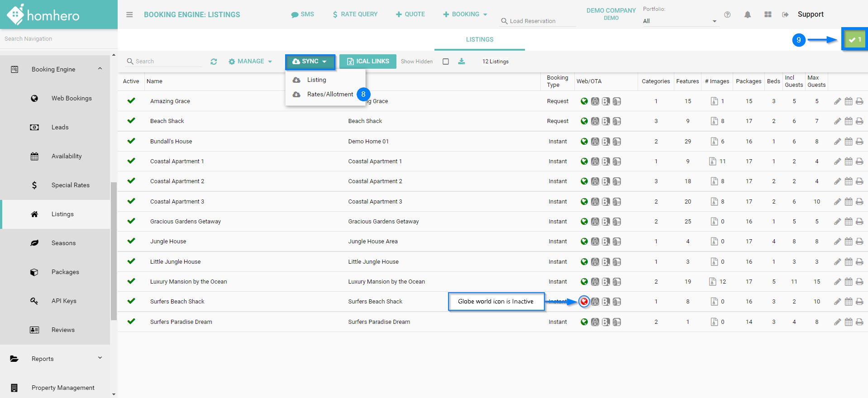
Task: Toggle active checkmark for Jungle House
Action: click(x=131, y=241)
